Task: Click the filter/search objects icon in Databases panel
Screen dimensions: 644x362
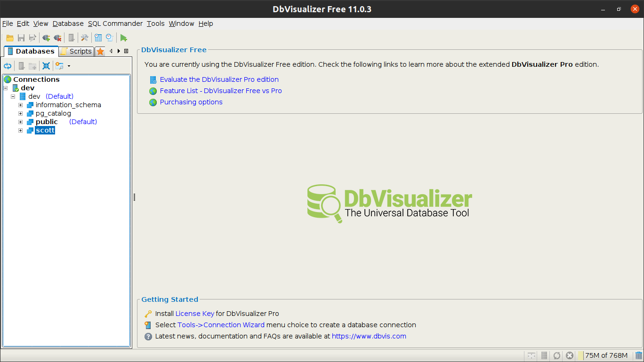Action: click(x=59, y=66)
